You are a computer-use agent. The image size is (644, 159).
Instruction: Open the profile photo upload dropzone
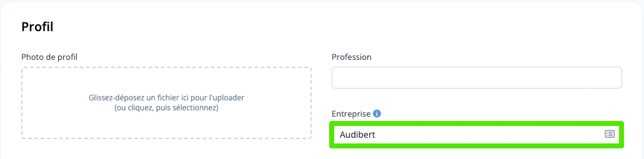[x=166, y=103]
